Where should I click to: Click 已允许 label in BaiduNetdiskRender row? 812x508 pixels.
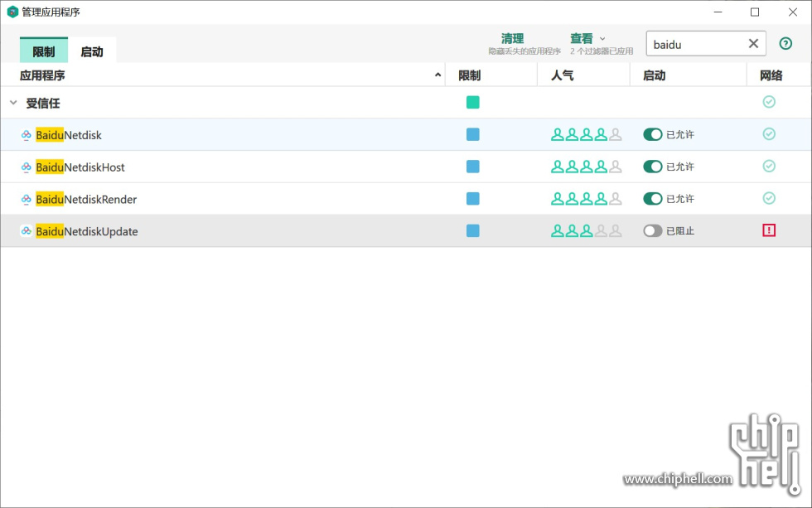pyautogui.click(x=680, y=199)
